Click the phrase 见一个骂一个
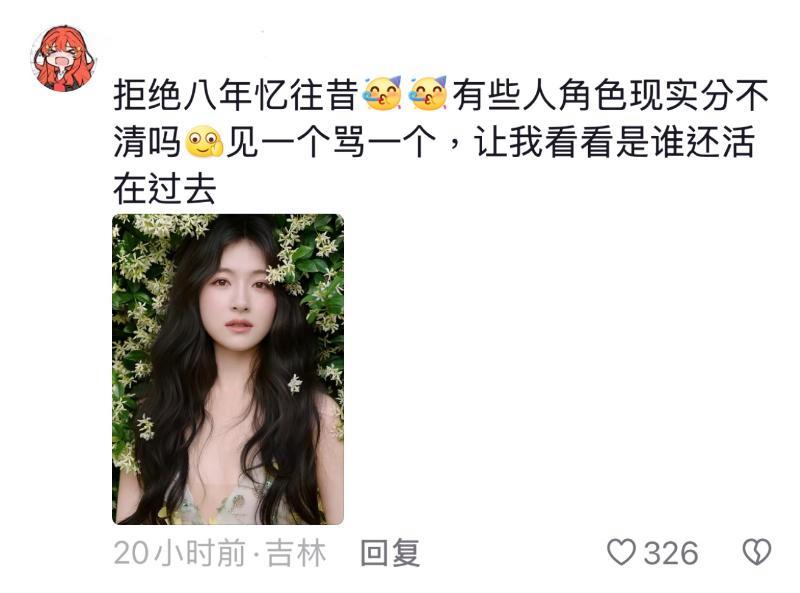800x593 pixels. (331, 142)
